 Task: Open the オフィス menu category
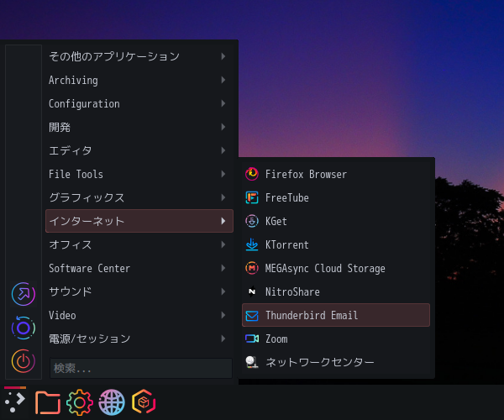coord(139,244)
